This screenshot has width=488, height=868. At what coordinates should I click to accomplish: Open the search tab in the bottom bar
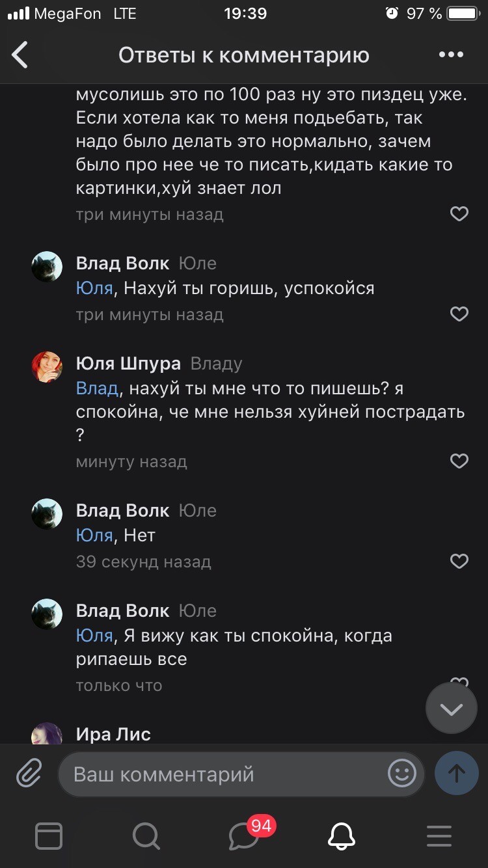(146, 837)
